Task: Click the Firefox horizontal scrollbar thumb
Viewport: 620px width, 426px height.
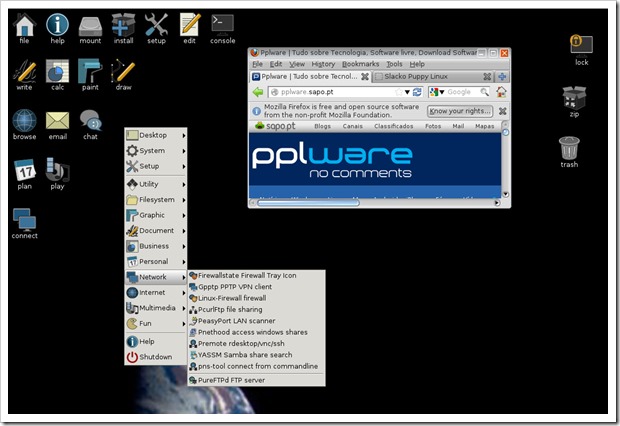Action: 308,203
